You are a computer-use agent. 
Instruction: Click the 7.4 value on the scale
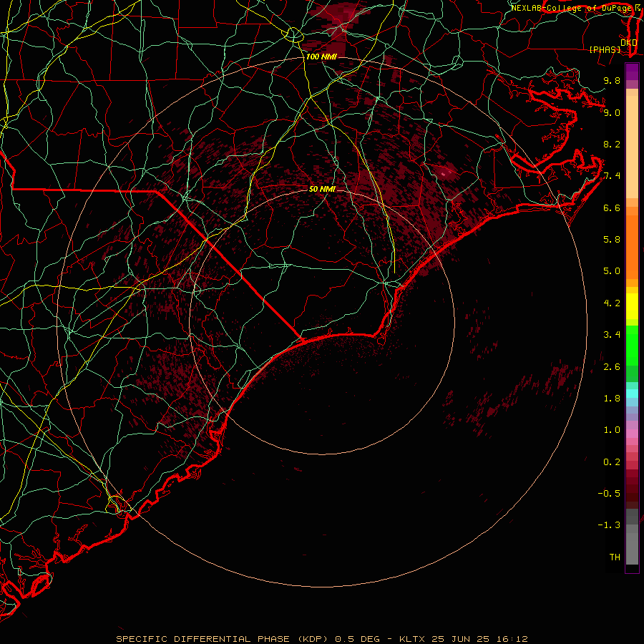[x=612, y=176]
